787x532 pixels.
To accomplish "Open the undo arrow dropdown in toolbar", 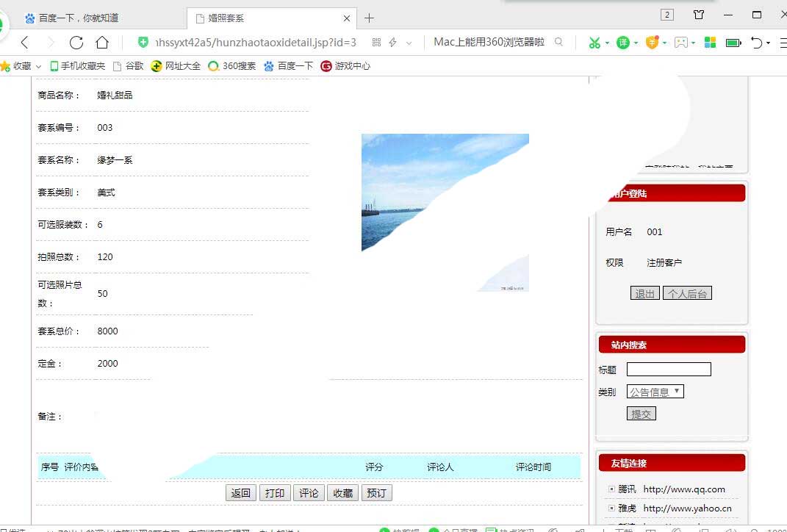I will click(769, 43).
